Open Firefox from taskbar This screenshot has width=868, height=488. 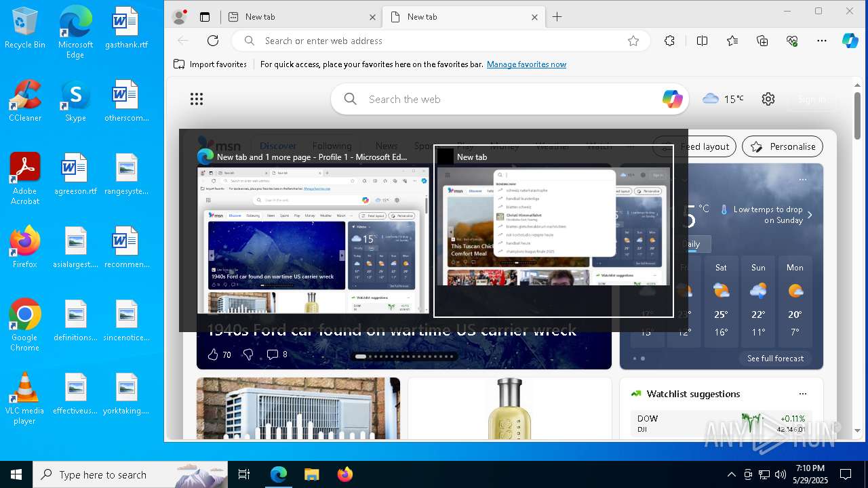tap(344, 474)
